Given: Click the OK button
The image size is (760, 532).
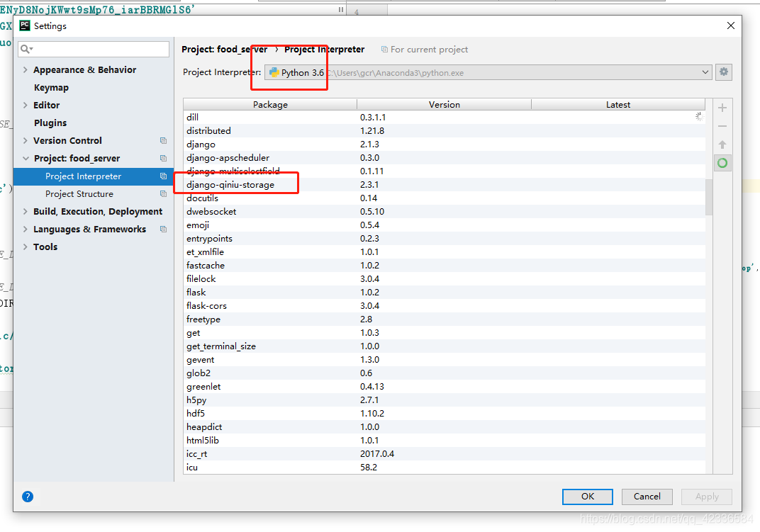Looking at the screenshot, I should 588,496.
